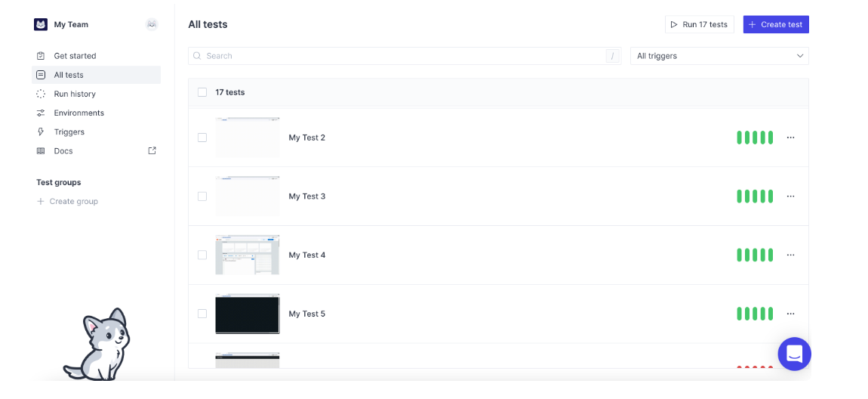Click the plus icon beside Create group
Screen dimensions: 868x399
point(41,201)
